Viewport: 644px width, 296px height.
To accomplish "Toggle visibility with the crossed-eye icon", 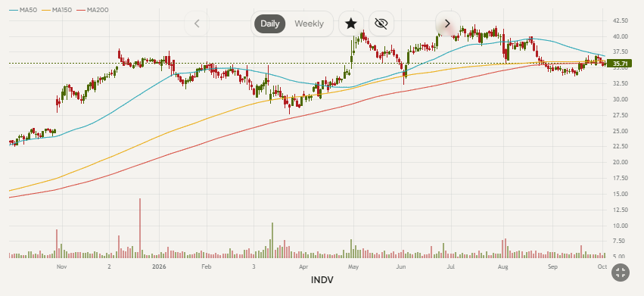I will [381, 23].
